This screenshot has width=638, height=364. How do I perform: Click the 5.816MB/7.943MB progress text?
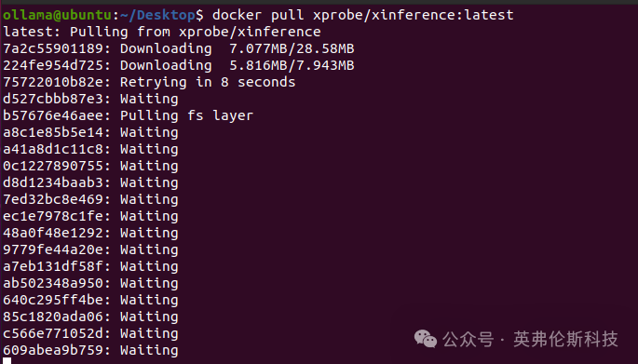292,65
